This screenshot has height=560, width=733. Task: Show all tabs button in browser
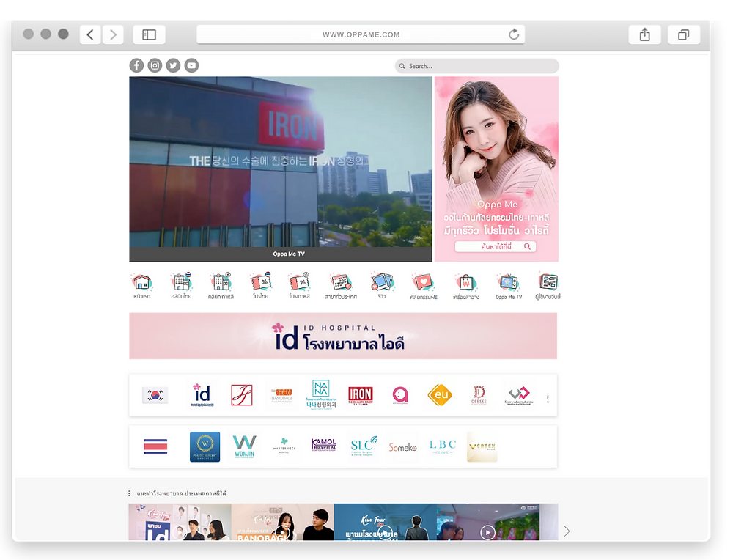click(x=683, y=34)
